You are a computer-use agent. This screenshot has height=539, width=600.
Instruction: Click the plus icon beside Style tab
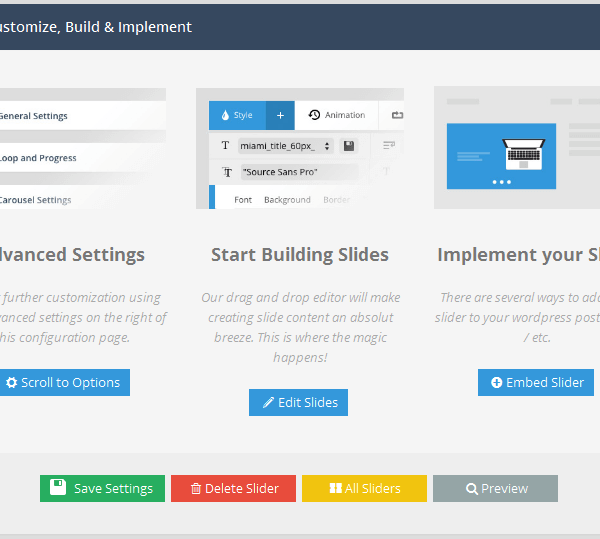(280, 115)
